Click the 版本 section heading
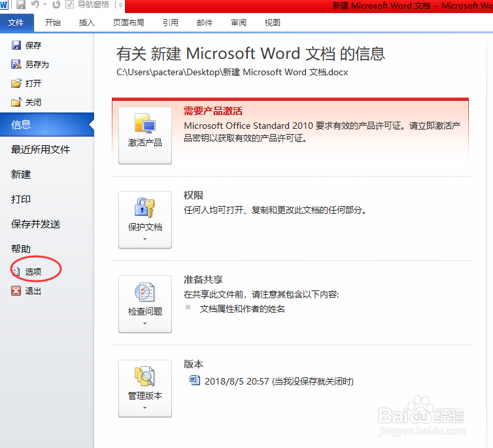This screenshot has height=448, width=493. click(194, 364)
